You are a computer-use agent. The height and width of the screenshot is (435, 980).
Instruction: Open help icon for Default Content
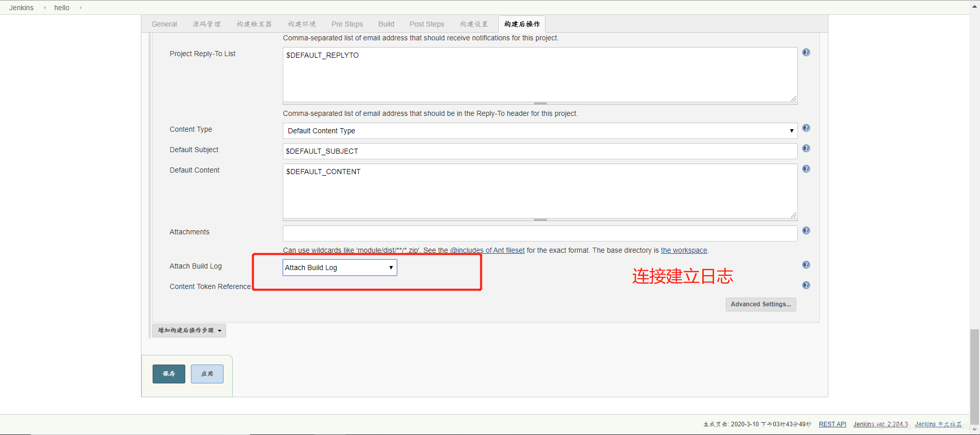coord(806,169)
